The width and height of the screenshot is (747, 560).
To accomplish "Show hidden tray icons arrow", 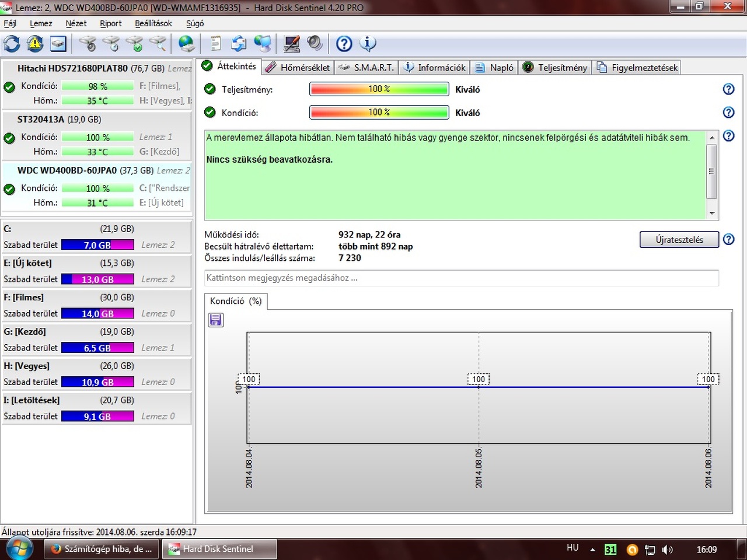I will (x=592, y=549).
